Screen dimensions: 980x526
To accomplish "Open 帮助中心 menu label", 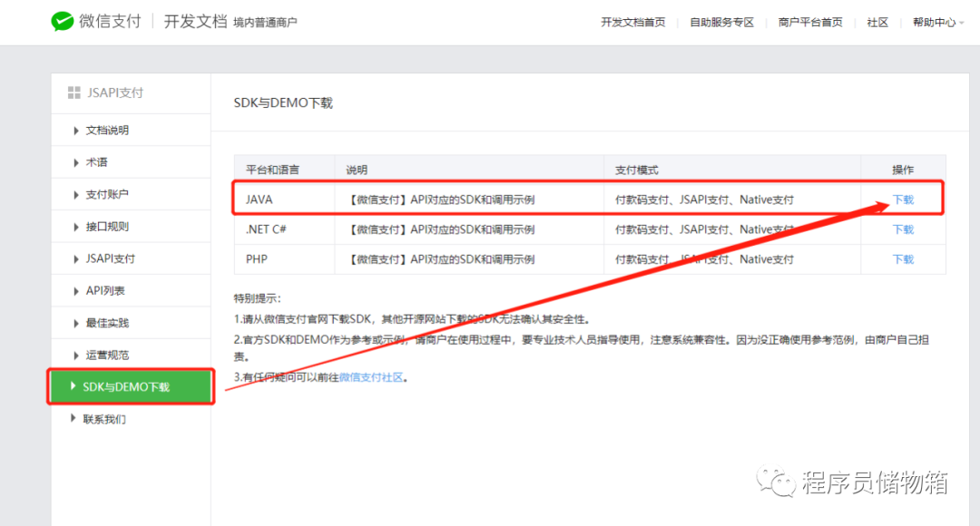I will click(x=934, y=23).
